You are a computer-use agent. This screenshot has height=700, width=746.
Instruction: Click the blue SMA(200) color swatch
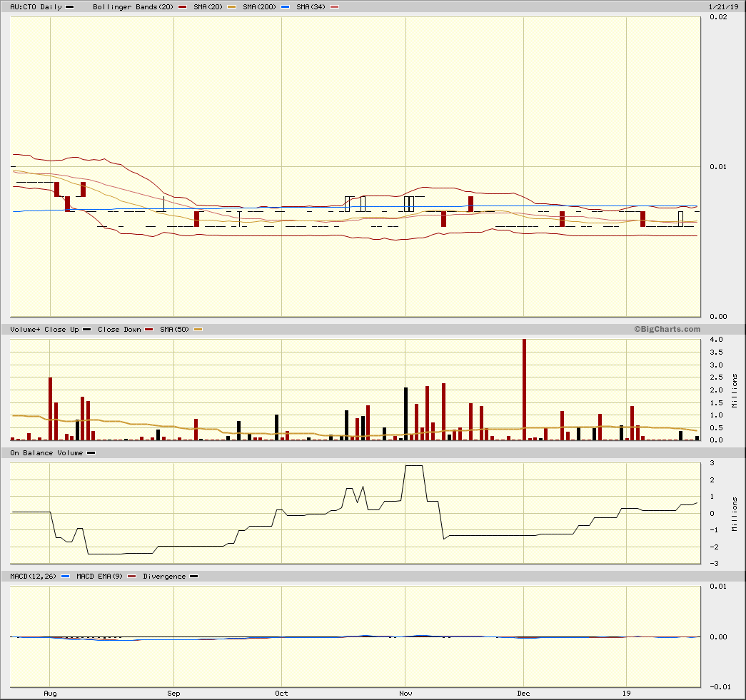point(285,6)
